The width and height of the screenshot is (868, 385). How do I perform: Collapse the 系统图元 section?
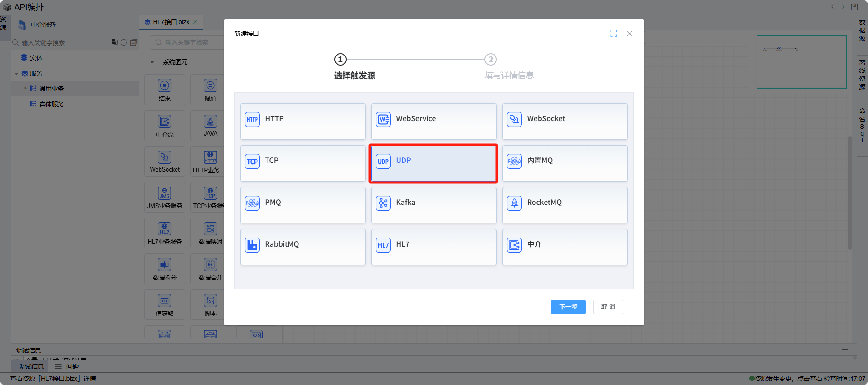pos(152,62)
